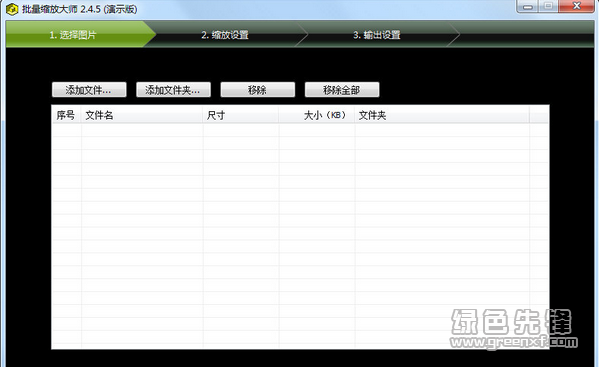Click the blank column header after 文件夹
This screenshot has width=599, height=367.
[x=539, y=115]
